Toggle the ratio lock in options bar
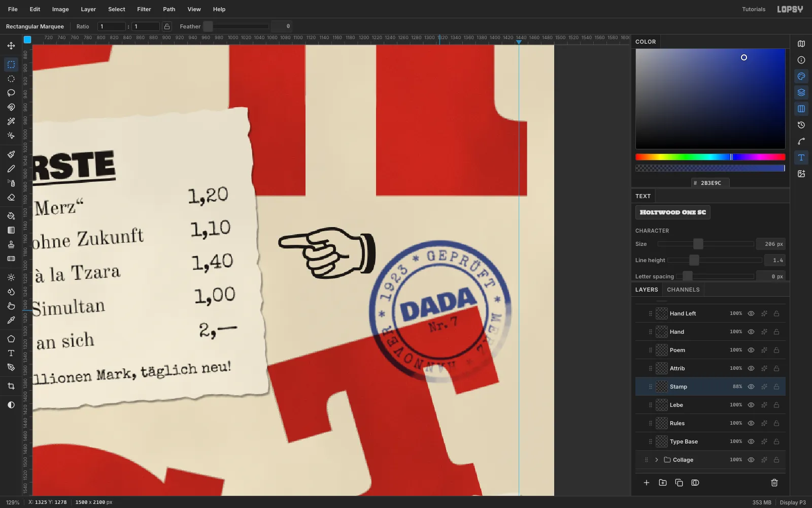 (x=167, y=26)
